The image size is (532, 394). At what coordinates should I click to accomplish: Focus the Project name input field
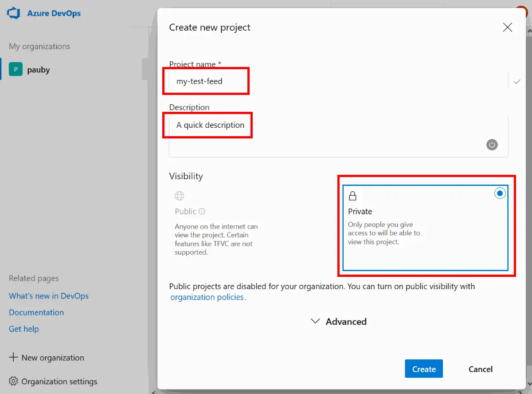click(x=338, y=81)
